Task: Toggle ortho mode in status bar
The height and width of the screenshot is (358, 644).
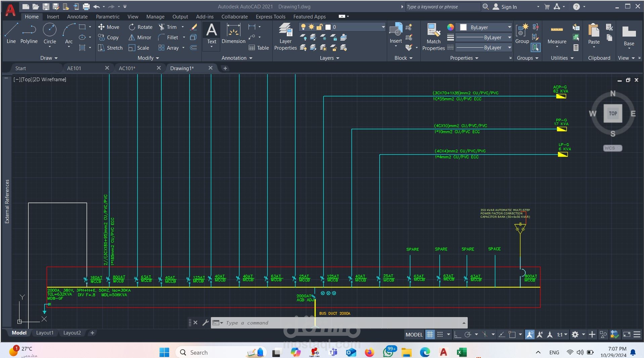Action: click(457, 335)
